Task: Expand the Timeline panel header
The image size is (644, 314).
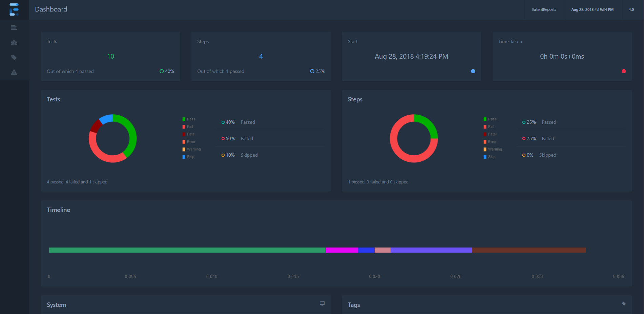Action: click(x=58, y=210)
